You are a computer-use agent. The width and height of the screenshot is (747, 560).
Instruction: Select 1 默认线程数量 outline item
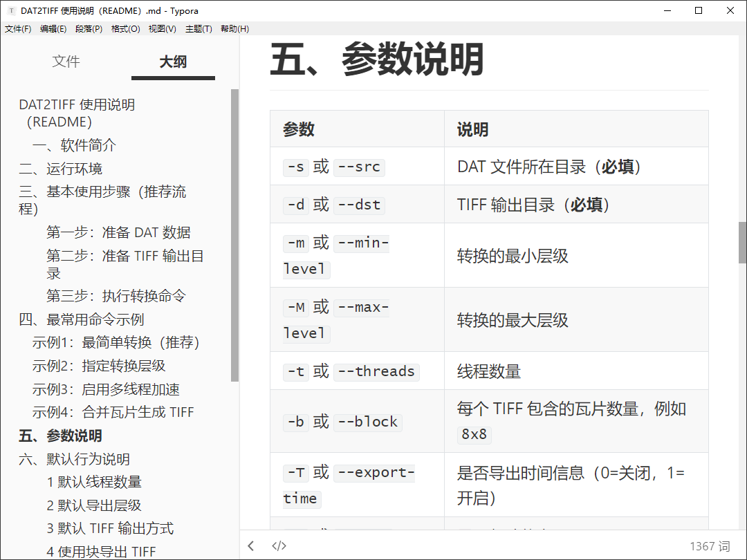(94, 482)
